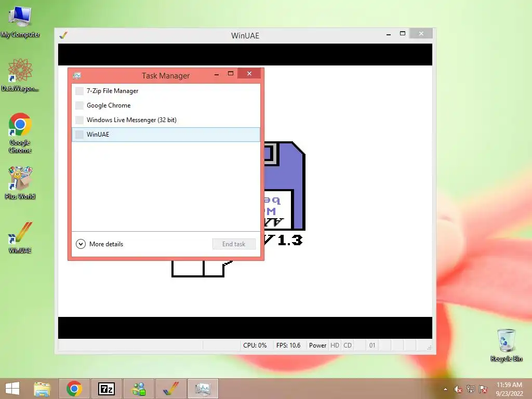Show hidden system tray icons
Viewport: 532px width, 399px height.
pyautogui.click(x=445, y=389)
